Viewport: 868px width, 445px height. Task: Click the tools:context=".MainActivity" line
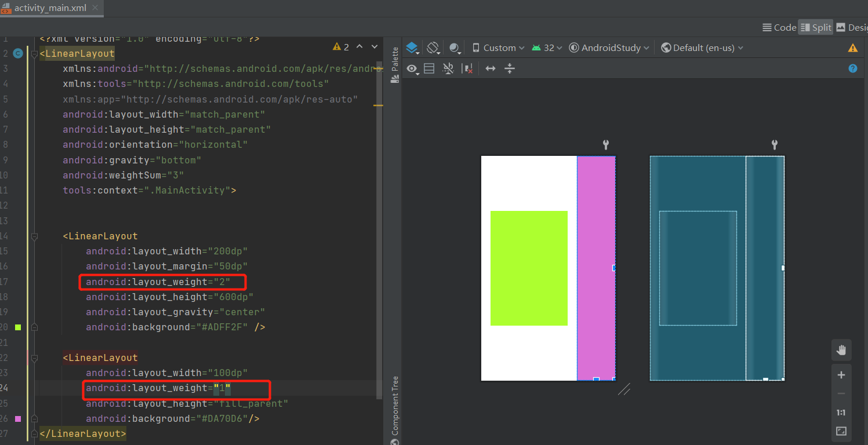[150, 190]
